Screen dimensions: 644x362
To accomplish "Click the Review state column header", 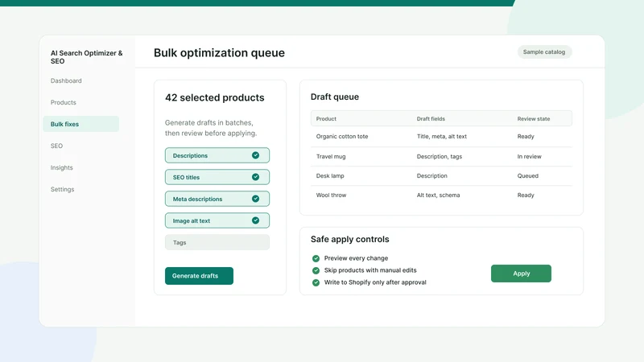I will pyautogui.click(x=534, y=118).
